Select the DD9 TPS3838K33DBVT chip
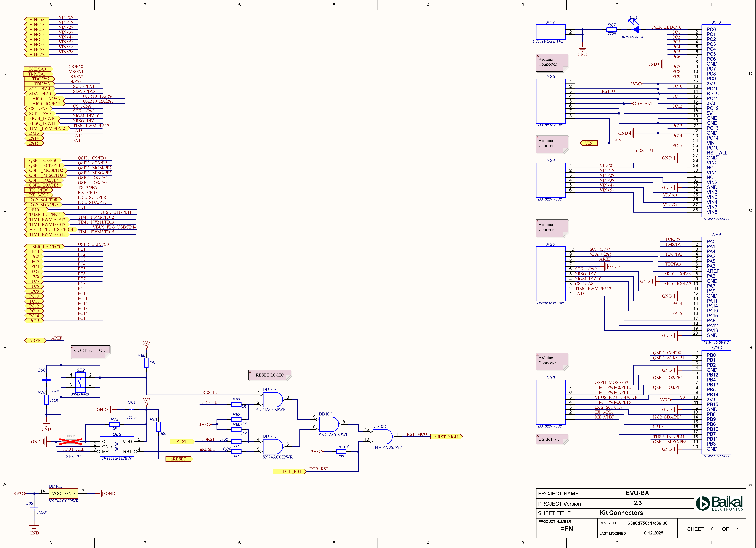Screen dimensions: 756x548 [x=117, y=447]
